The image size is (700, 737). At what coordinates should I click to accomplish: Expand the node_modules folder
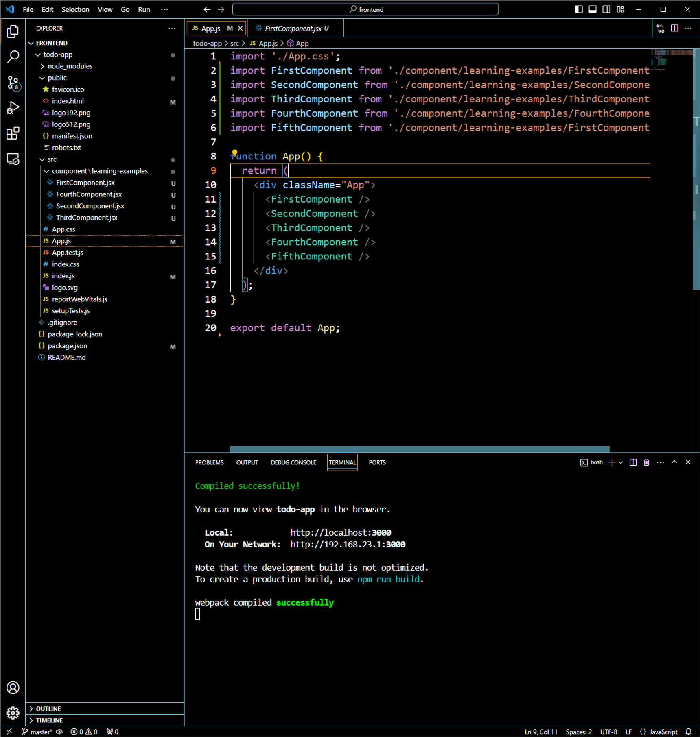pyautogui.click(x=70, y=66)
